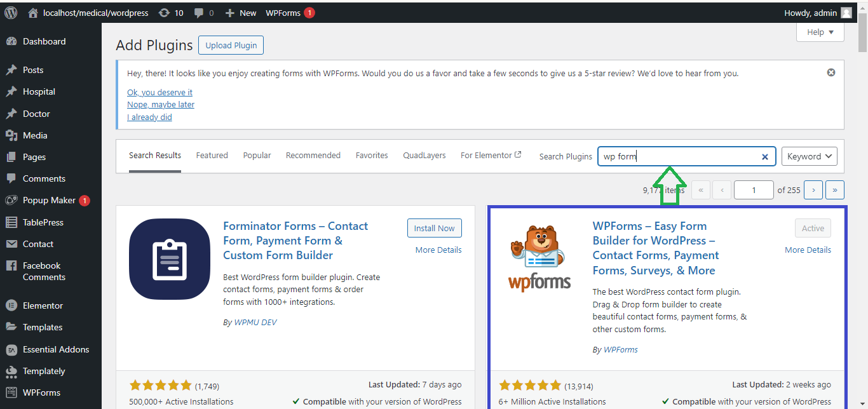Dismiss the WPForms review notice
Screen dimensions: 868x409
[x=831, y=72]
